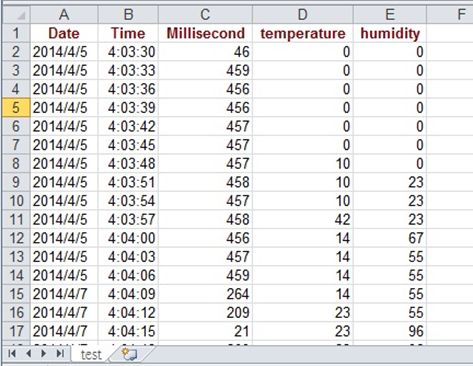Select millisecond cell 21

tap(205, 331)
